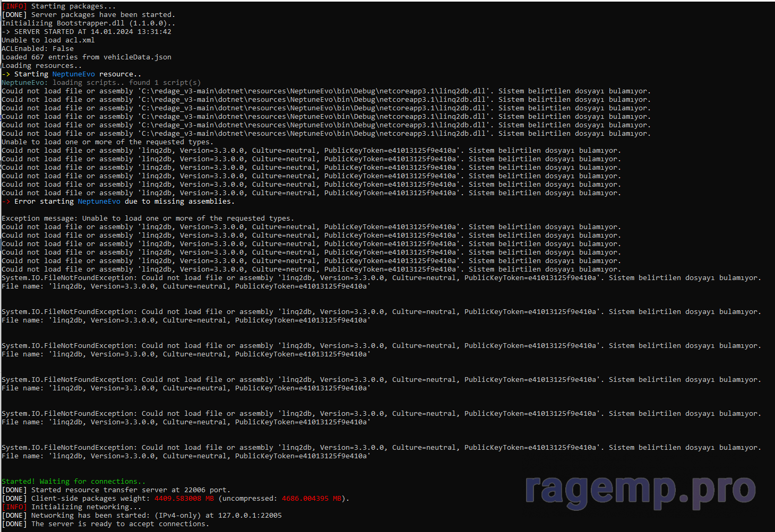The width and height of the screenshot is (775, 532).
Task: Click green Started! Waiting for connections text
Action: point(73,482)
